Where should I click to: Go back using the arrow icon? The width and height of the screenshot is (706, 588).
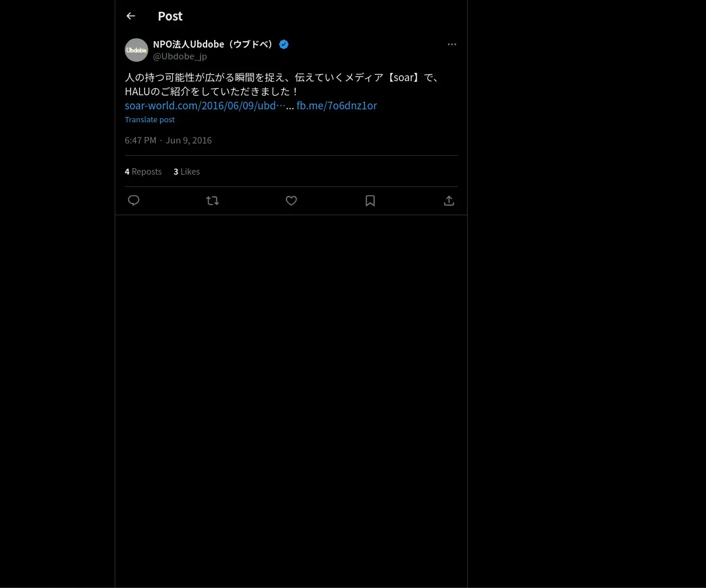click(131, 16)
